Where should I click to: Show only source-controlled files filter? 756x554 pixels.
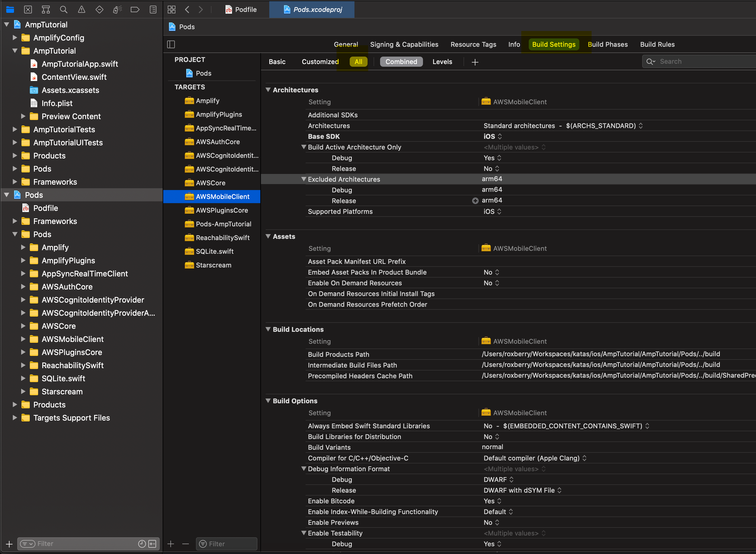[152, 544]
